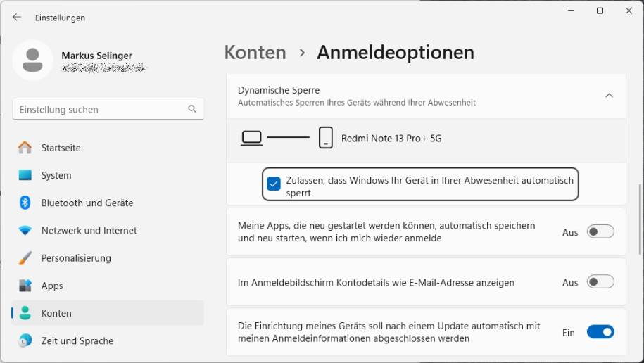The height and width of the screenshot is (363, 644).
Task: Click the Dynamische Sperre heading
Action: tap(279, 90)
